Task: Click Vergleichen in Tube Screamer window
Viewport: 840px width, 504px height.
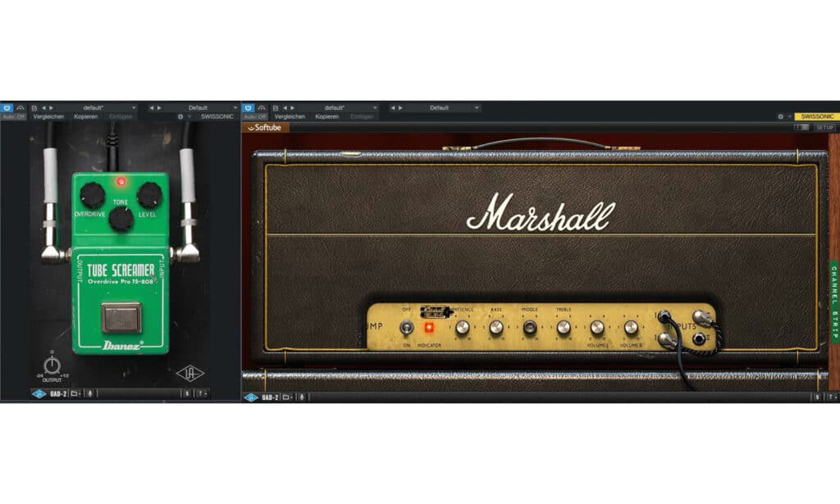Action: click(x=48, y=116)
